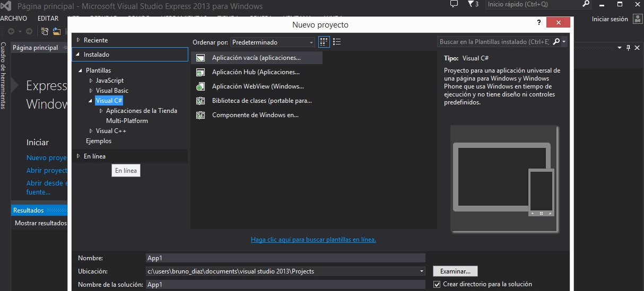Click the quick launch magnifier icon
The width and height of the screenshot is (644, 291).
[x=586, y=4]
